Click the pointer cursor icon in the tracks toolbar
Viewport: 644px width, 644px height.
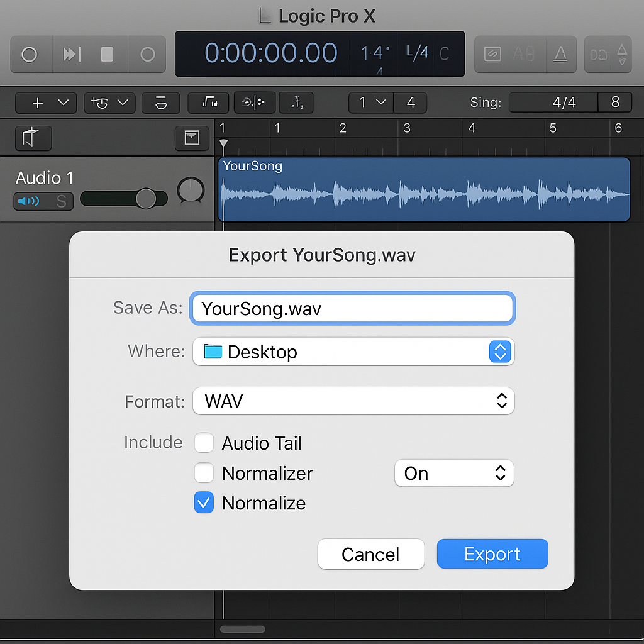pos(296,103)
